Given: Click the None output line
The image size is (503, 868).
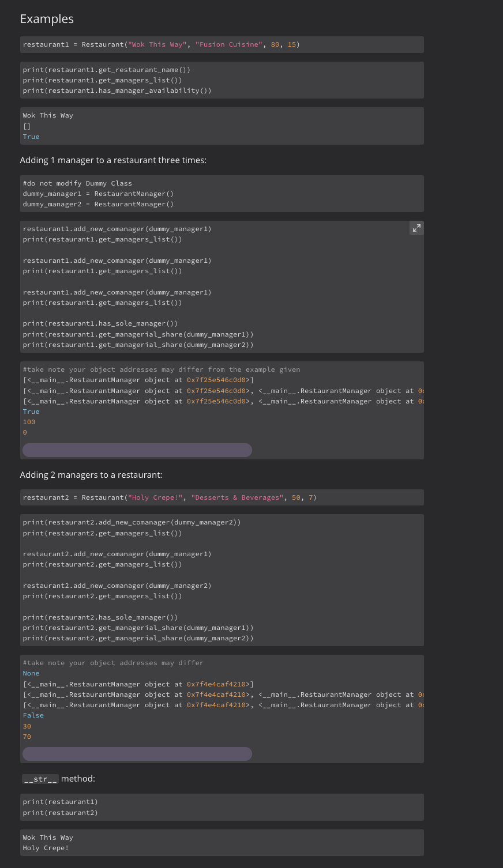Looking at the screenshot, I should pos(31,673).
